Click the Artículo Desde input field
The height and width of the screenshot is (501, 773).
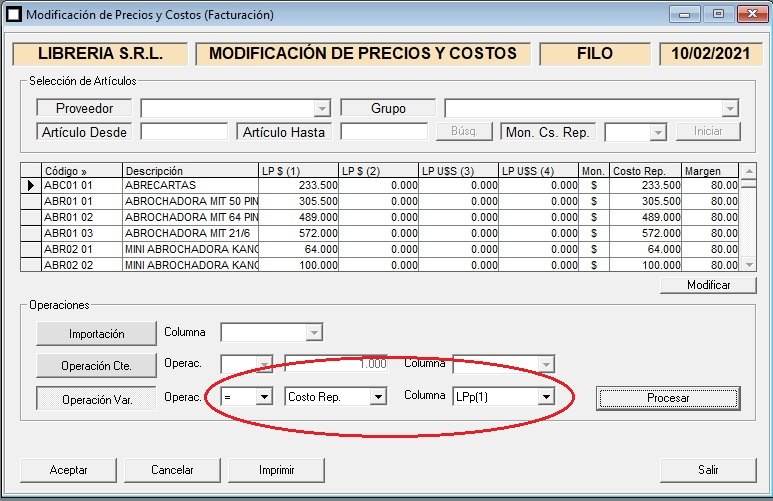[184, 132]
